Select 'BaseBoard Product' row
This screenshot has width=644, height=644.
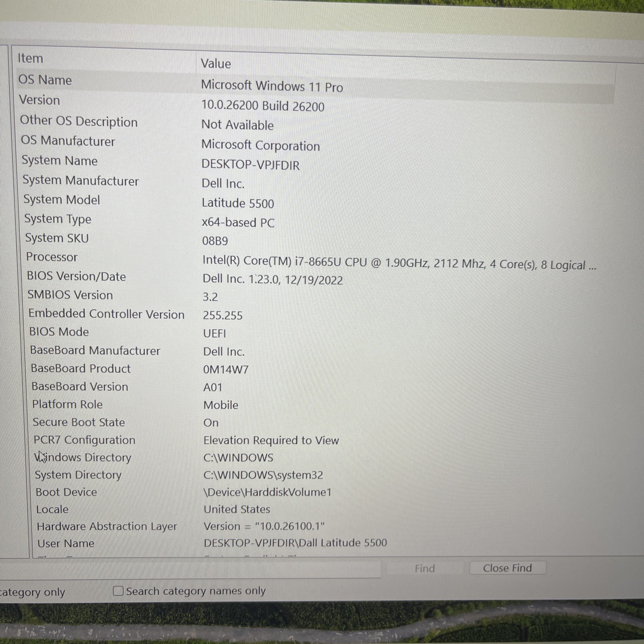(81, 368)
